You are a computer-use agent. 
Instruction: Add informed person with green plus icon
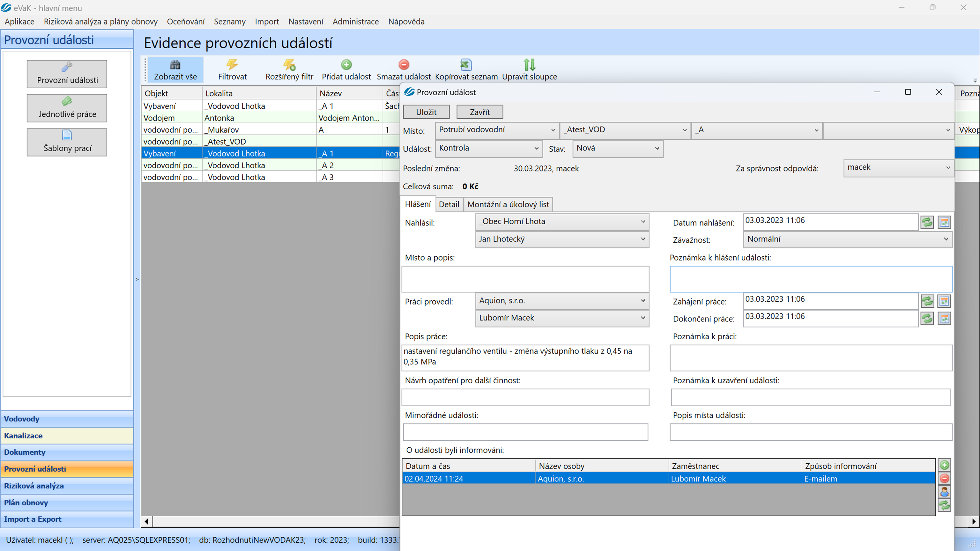click(944, 465)
